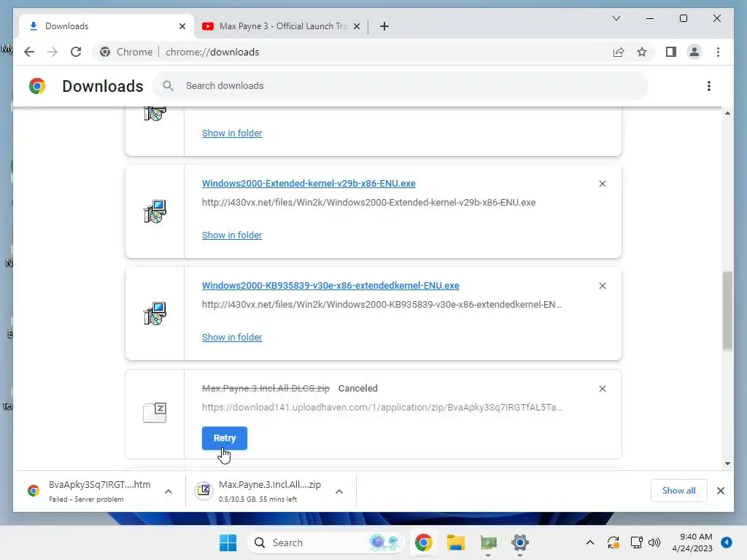
Task: Show KB935839-v30e file in folder
Action: (232, 337)
